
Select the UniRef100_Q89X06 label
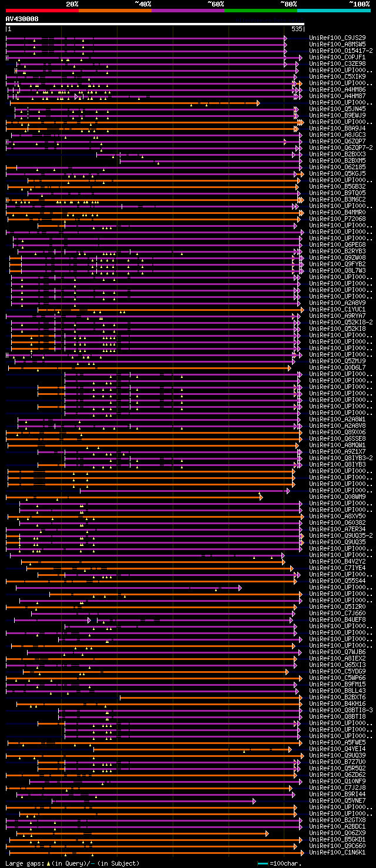(337, 432)
